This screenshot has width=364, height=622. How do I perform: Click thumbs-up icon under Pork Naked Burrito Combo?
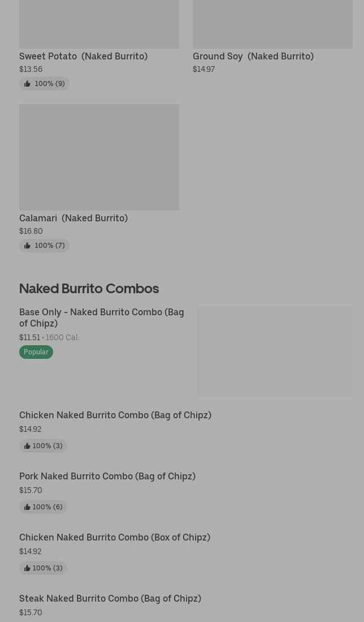click(27, 507)
